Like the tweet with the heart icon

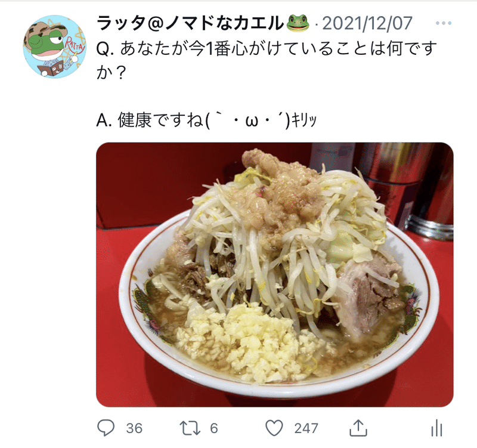coord(274,428)
